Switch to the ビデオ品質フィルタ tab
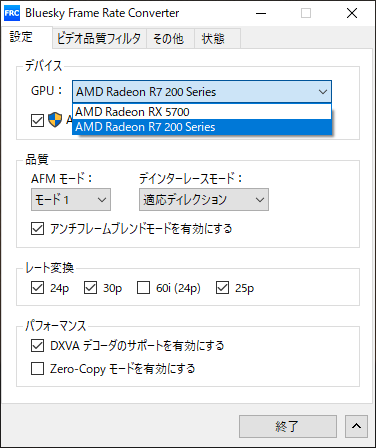The height and width of the screenshot is (448, 376). (99, 39)
